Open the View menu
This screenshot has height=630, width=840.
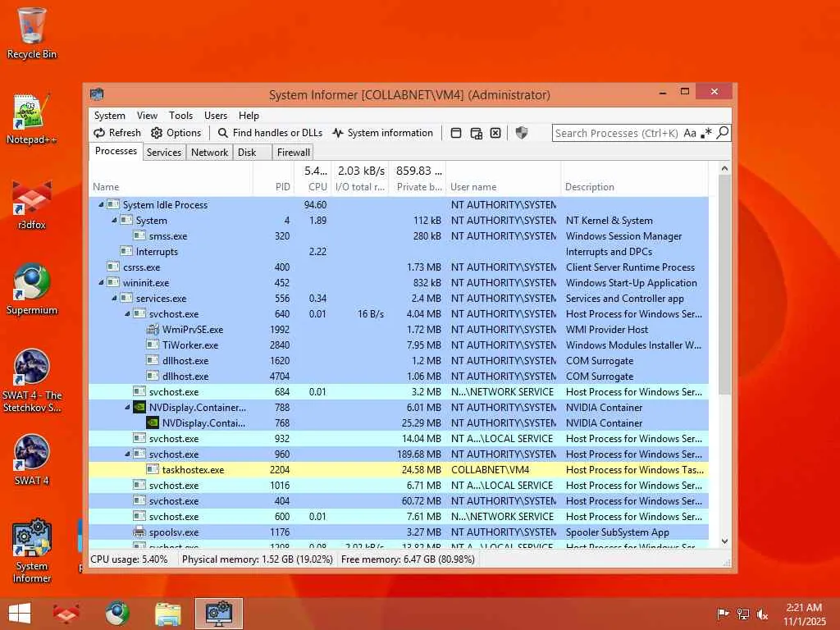pyautogui.click(x=147, y=116)
